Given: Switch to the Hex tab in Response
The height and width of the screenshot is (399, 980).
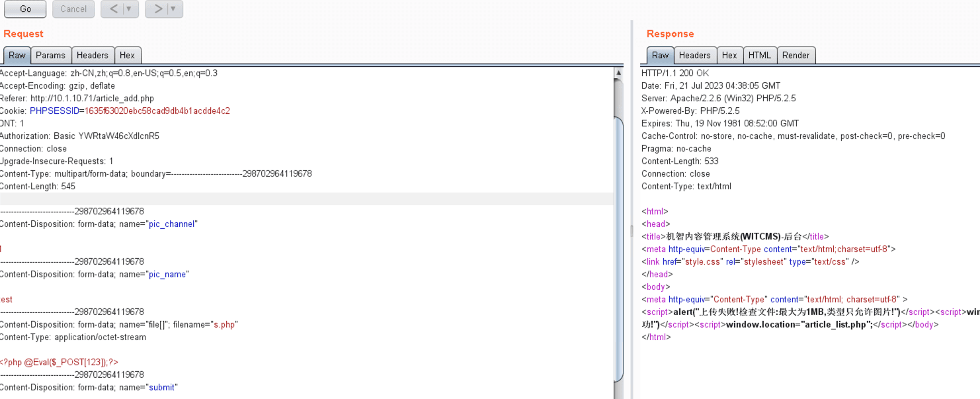Looking at the screenshot, I should pyautogui.click(x=729, y=56).
